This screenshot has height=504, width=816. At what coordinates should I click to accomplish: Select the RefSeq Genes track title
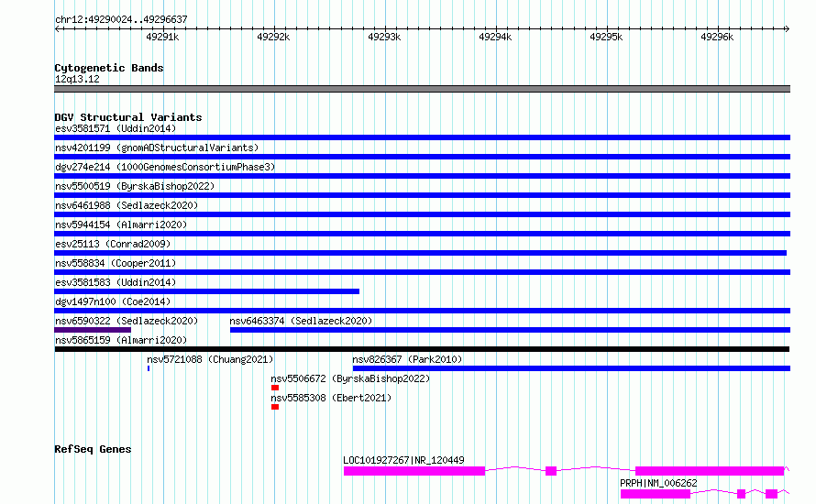click(x=93, y=449)
